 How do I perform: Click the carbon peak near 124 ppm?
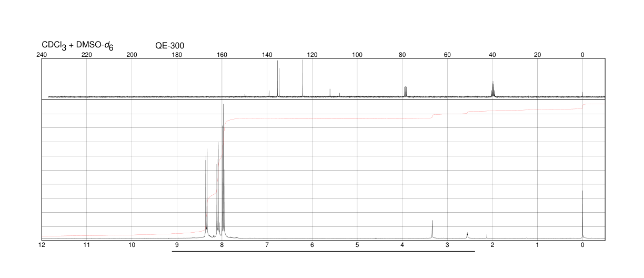coord(303,78)
